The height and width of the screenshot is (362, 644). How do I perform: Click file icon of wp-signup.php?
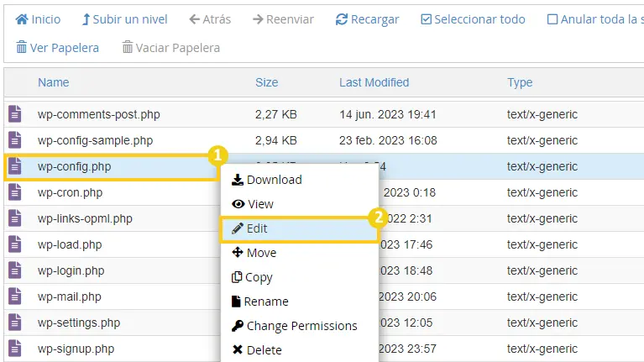15,349
